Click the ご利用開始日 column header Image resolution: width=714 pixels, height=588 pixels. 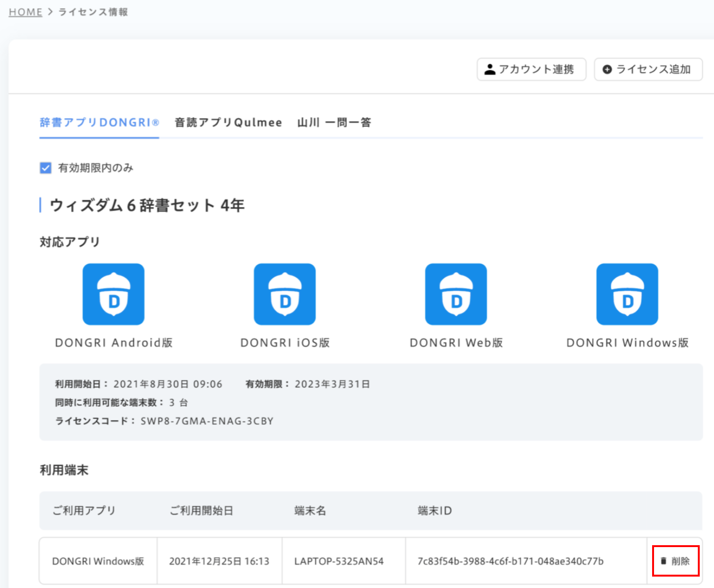click(x=201, y=510)
